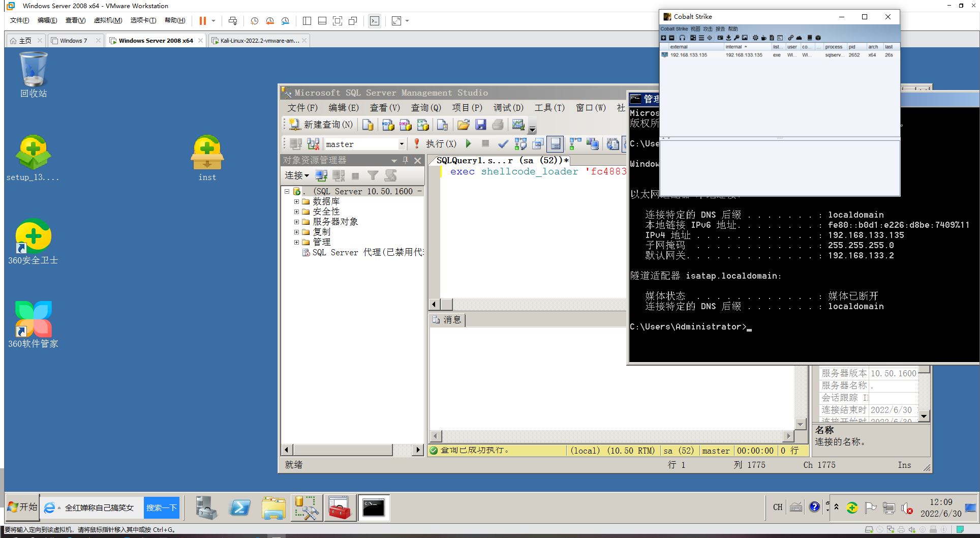Viewport: 980px width, 538px height.
Task: Toggle auto-hide pin of 对象资源管理器
Action: (x=406, y=160)
